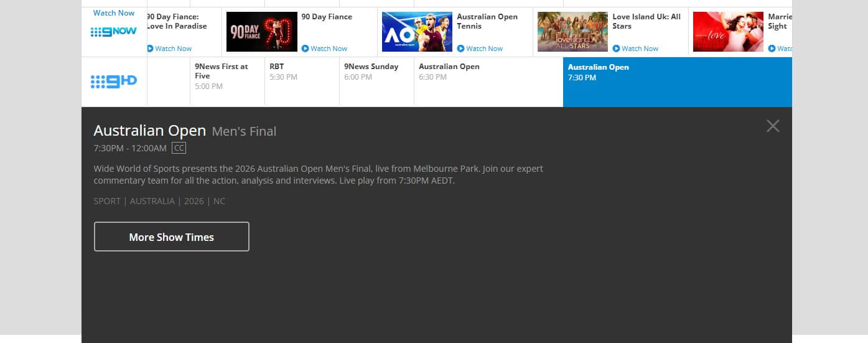868x343 pixels.
Task: Open the 90 Day Fiance thumbnail
Action: [261, 32]
